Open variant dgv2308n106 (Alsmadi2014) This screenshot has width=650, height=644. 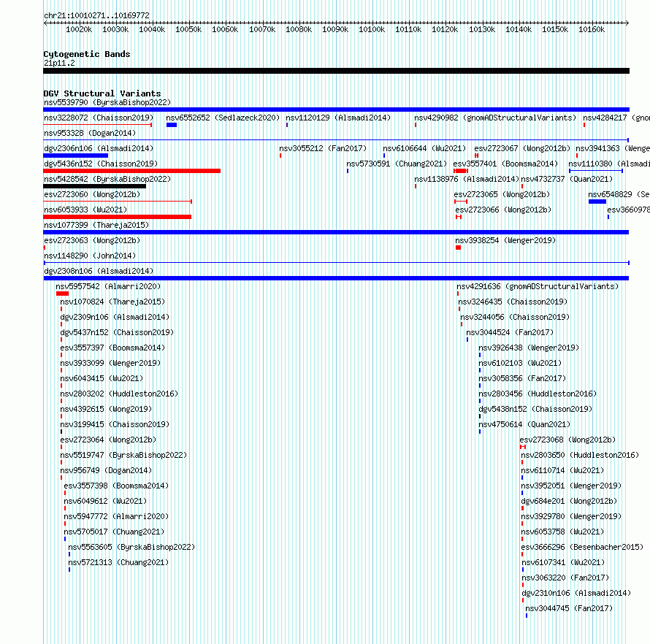[x=99, y=271]
